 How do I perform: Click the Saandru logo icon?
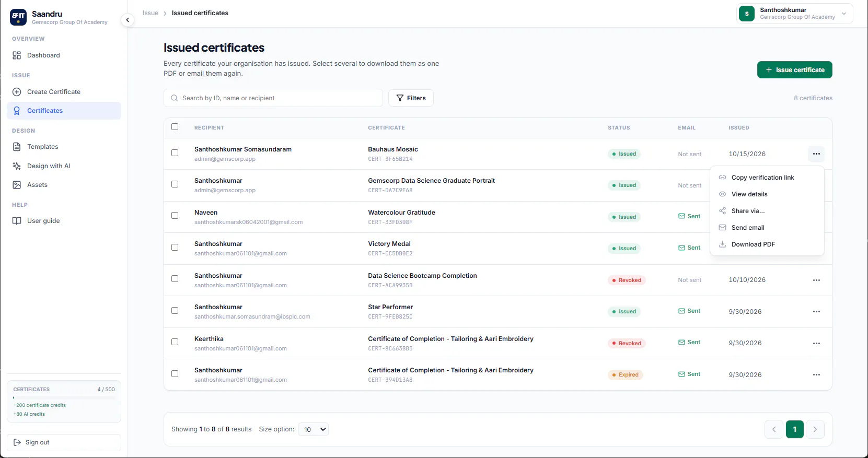click(18, 17)
